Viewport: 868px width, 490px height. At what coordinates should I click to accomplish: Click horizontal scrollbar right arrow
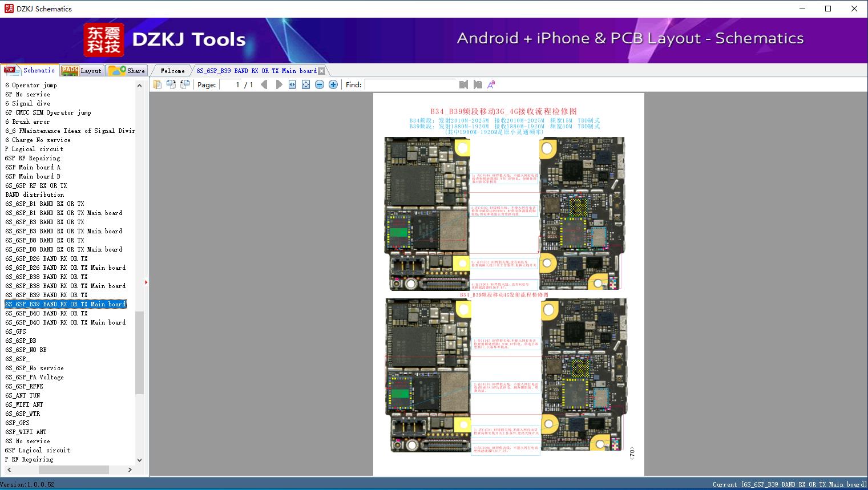point(130,469)
